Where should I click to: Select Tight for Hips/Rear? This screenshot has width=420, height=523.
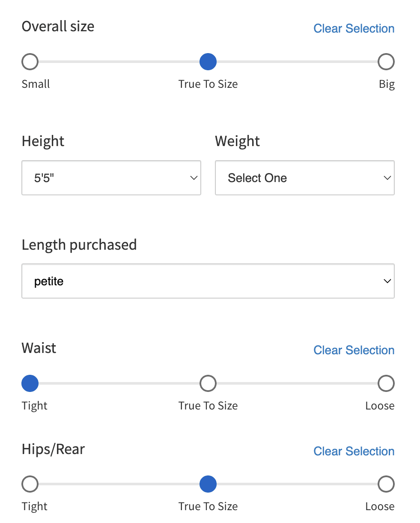(30, 485)
